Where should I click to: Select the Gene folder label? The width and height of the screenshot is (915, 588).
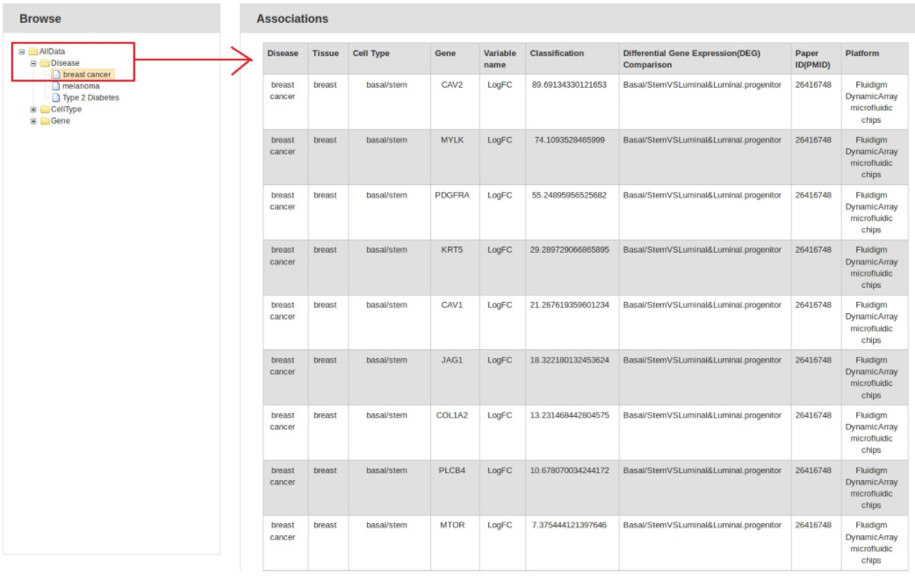[x=60, y=121]
